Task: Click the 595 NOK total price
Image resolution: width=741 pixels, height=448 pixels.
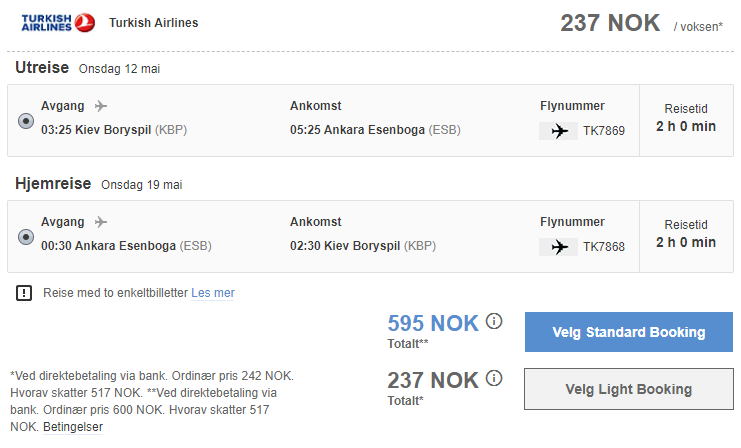Action: [x=433, y=323]
